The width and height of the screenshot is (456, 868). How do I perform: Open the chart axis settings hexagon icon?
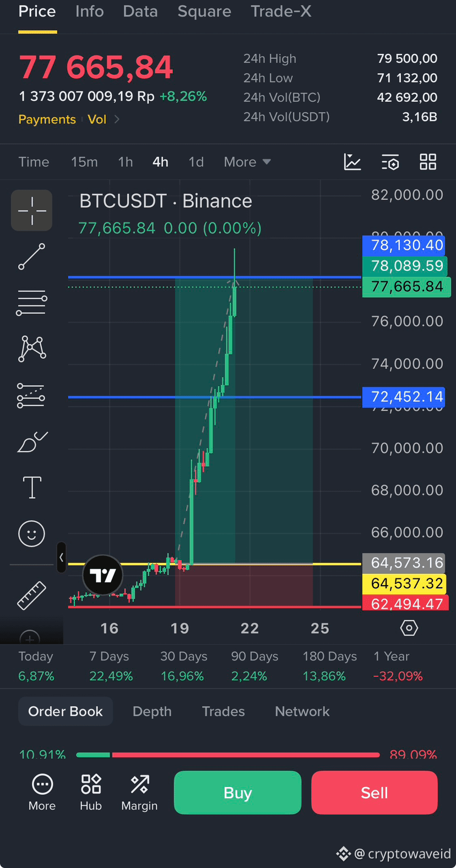[x=409, y=628]
